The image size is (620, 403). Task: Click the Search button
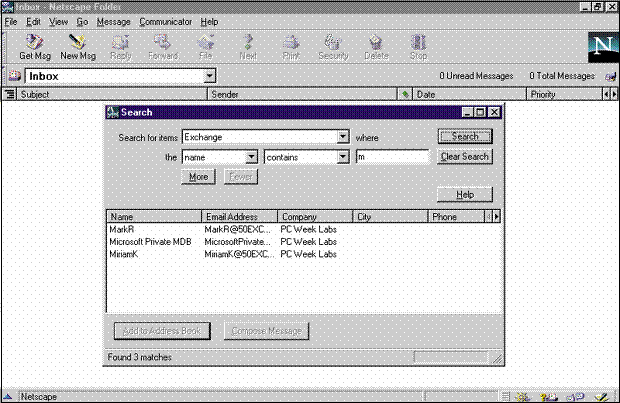[465, 136]
